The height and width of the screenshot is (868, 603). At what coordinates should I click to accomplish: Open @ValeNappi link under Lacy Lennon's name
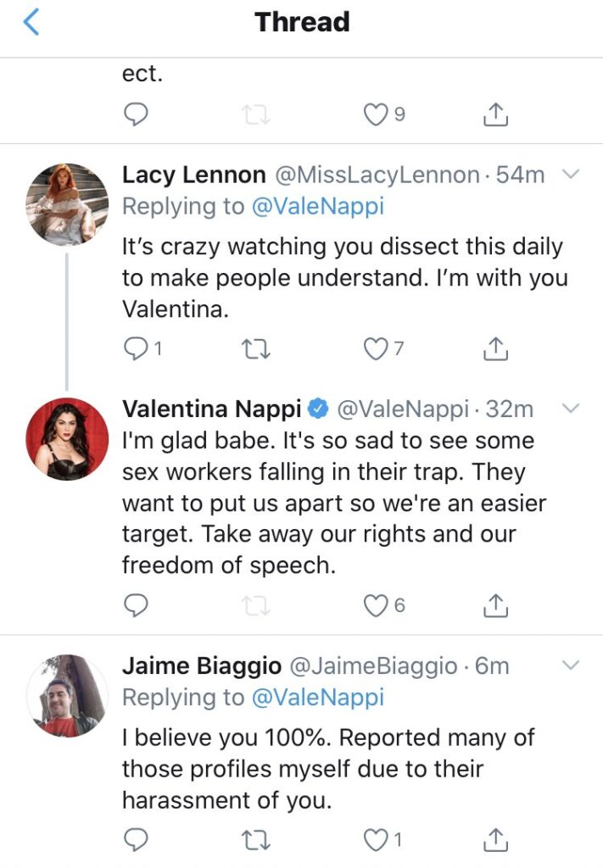(317, 206)
